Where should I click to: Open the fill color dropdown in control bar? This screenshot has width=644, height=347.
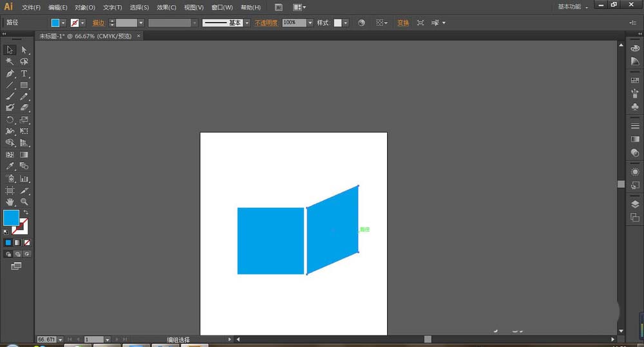tap(63, 23)
